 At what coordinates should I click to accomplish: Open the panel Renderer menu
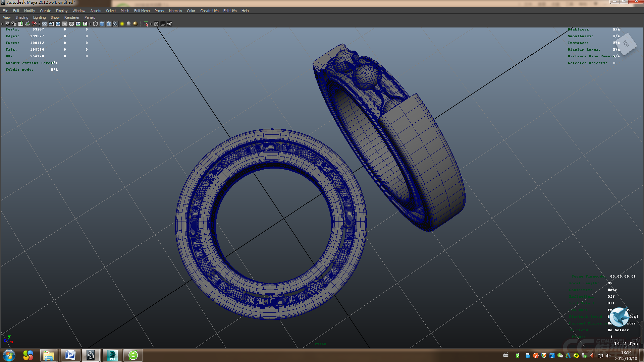coord(72,17)
